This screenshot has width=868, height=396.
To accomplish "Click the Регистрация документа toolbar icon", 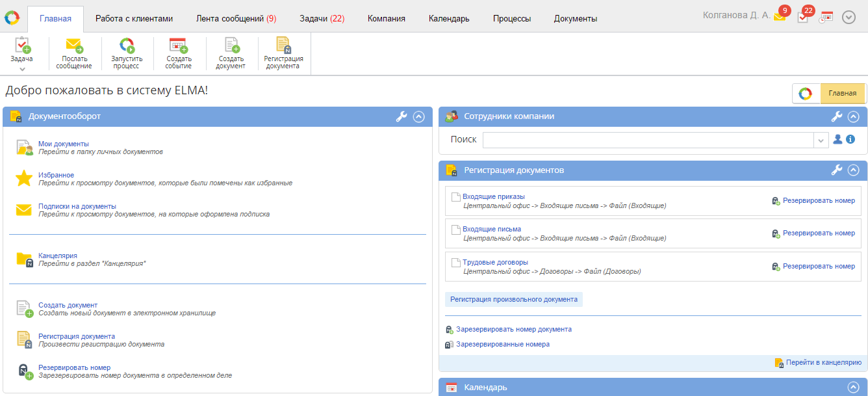I will pos(283,45).
